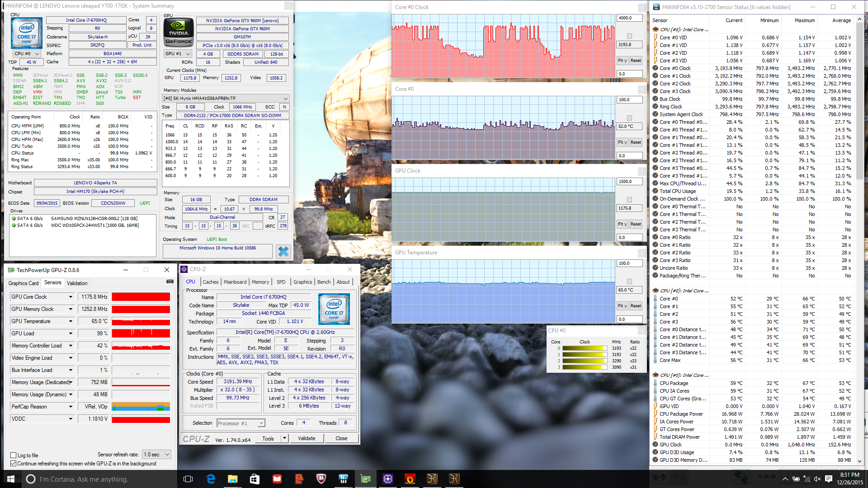Toggle the checkbox in Core #0 Clock graph
868x488 pixels.
pos(629,36)
